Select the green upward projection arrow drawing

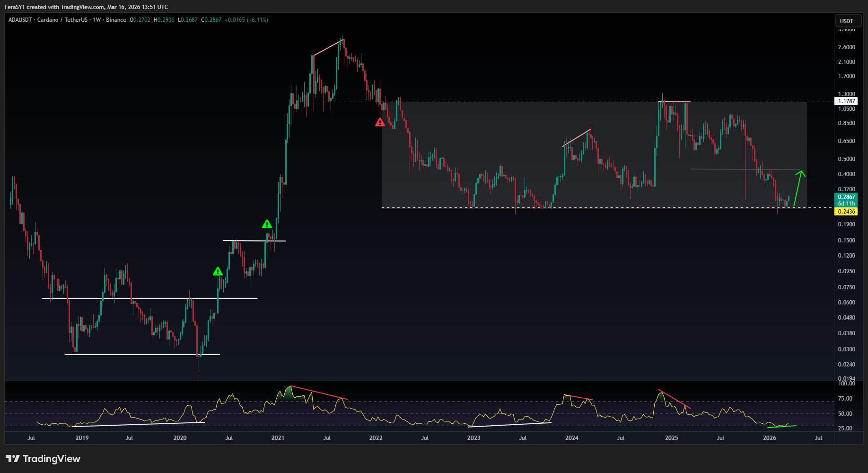coord(799,188)
